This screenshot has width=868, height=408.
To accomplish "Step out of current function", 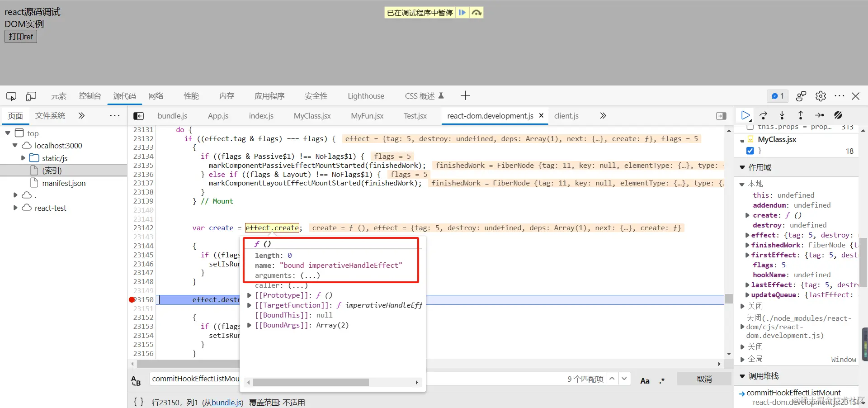I will coord(800,115).
